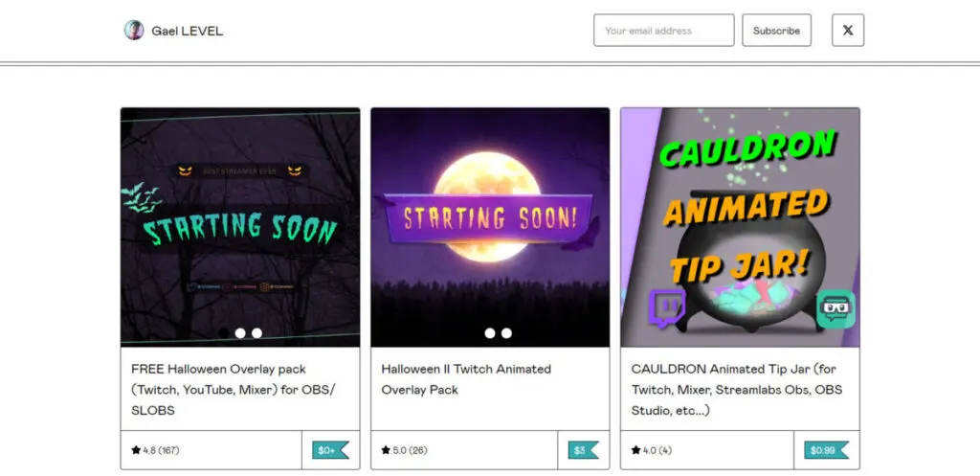The height and width of the screenshot is (476, 980).
Task: Select first carousel dot on Halloween II preview
Action: [x=490, y=333]
